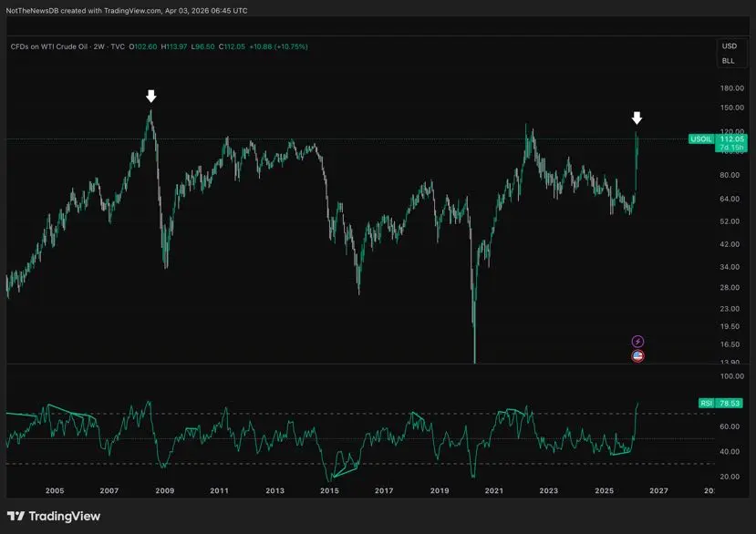Click the 180.00 price axis label
The image size is (756, 534).
pos(732,87)
